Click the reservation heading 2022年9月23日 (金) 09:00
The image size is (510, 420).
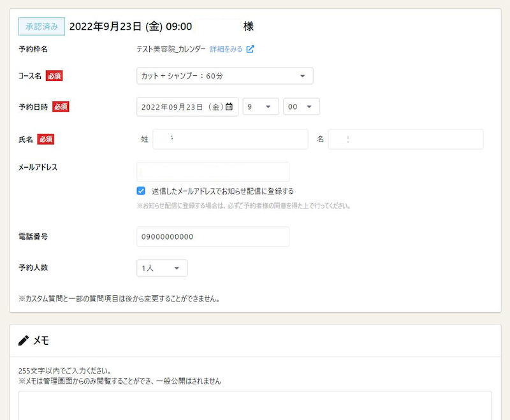tap(131, 27)
